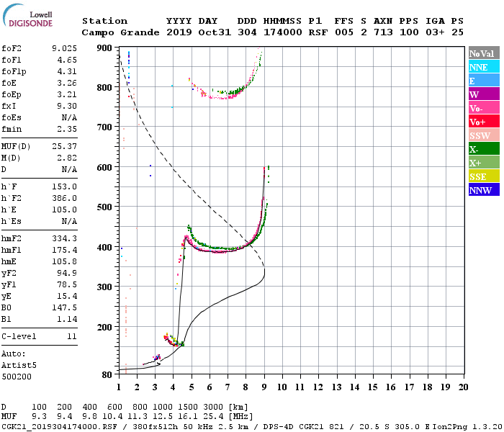
Task: Select the X- dark green swatch
Action: click(x=484, y=149)
